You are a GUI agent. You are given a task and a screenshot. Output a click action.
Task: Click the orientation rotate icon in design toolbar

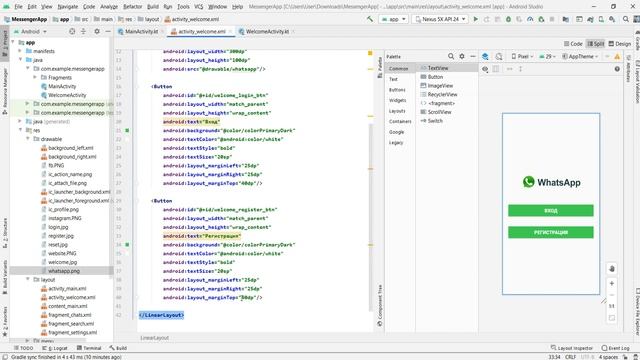coord(499,56)
